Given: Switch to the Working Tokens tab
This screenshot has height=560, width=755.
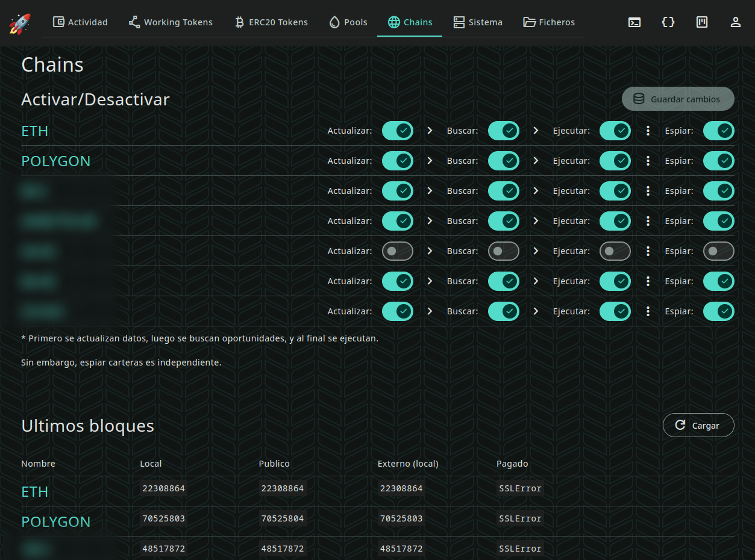Looking at the screenshot, I should 171,22.
